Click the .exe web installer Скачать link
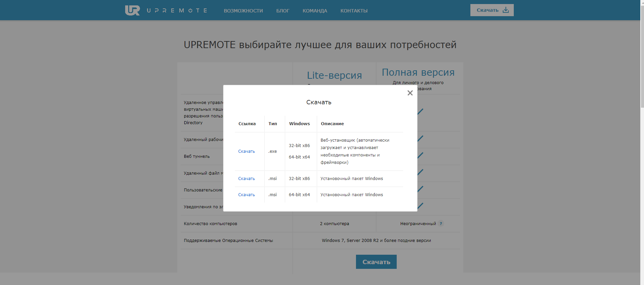This screenshot has height=285, width=644. [247, 151]
